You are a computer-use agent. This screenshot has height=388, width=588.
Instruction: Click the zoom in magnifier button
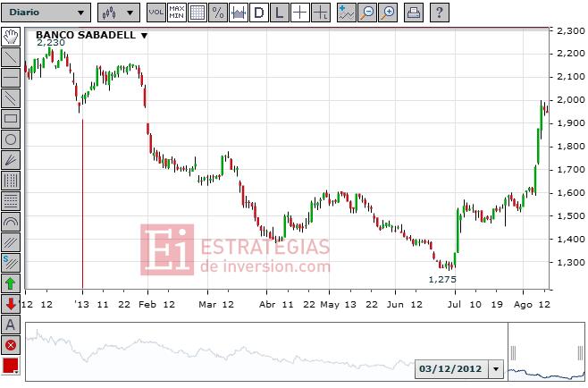(388, 13)
